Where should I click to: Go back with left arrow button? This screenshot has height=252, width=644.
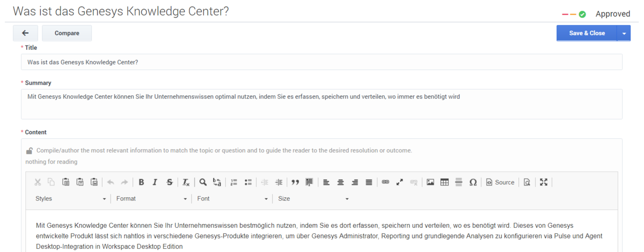(x=25, y=33)
